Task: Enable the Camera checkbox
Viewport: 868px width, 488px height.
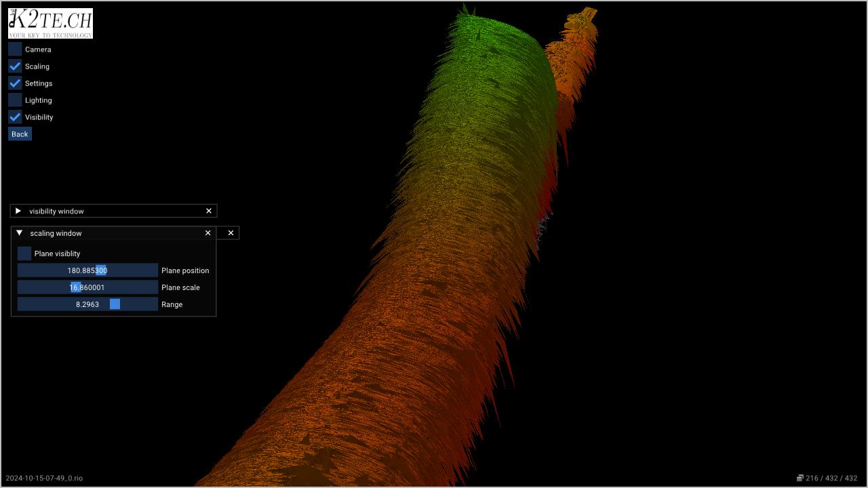Action: coord(15,49)
